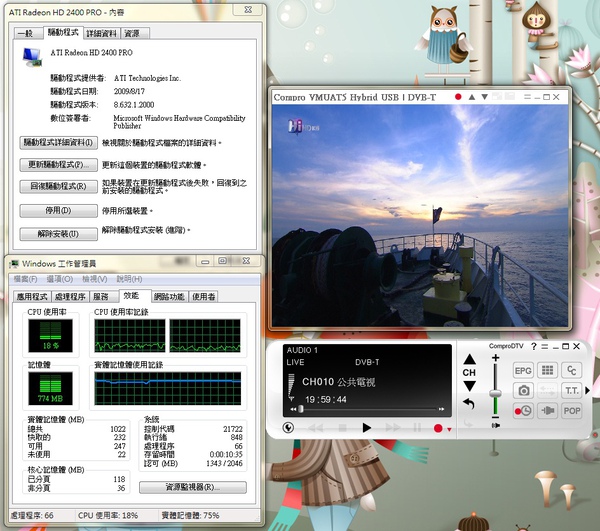Take a snapshot with the camera button
The image size is (600, 531).
tap(523, 391)
